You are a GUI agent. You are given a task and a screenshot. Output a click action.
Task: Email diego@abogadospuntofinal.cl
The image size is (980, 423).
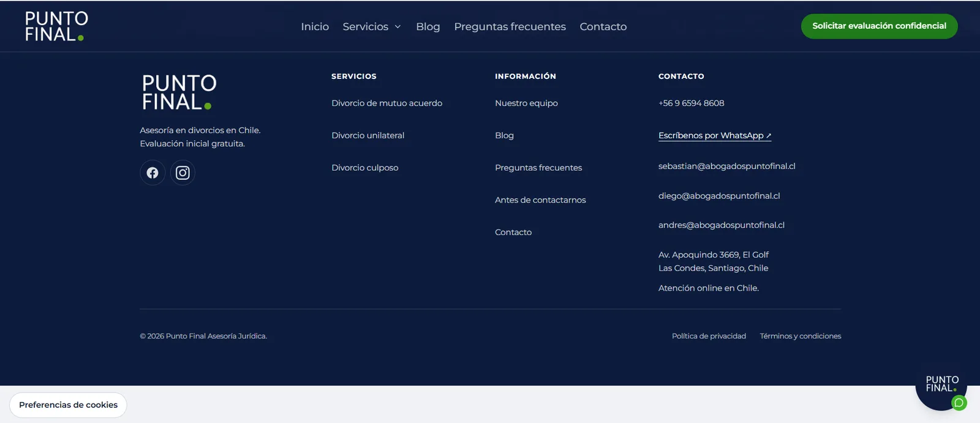pos(719,196)
